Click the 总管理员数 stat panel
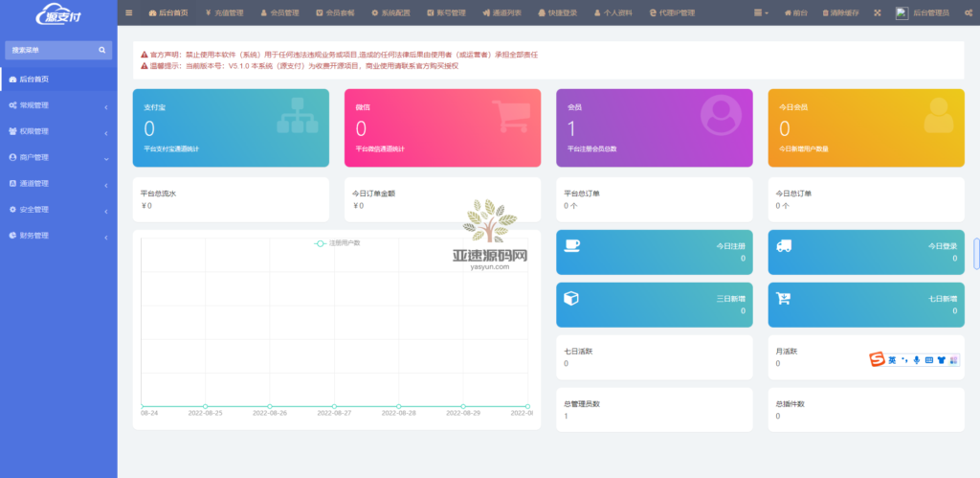The height and width of the screenshot is (478, 980). pyautogui.click(x=655, y=410)
